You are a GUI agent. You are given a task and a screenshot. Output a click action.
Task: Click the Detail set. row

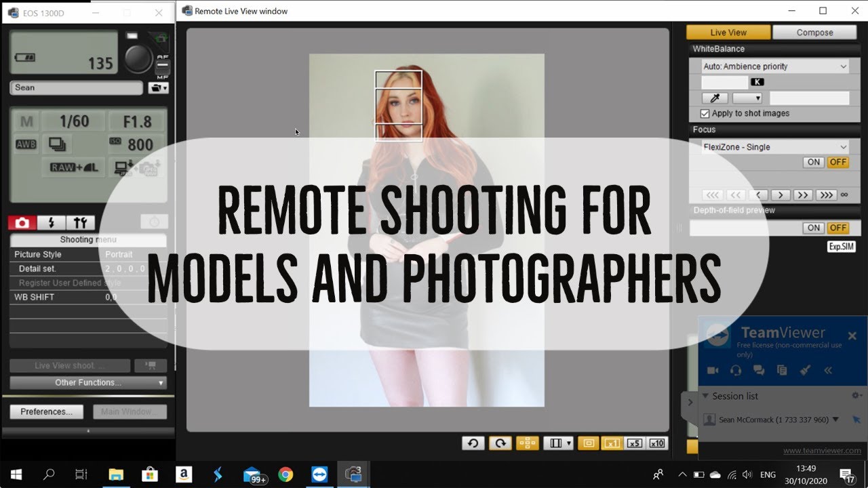coord(88,269)
